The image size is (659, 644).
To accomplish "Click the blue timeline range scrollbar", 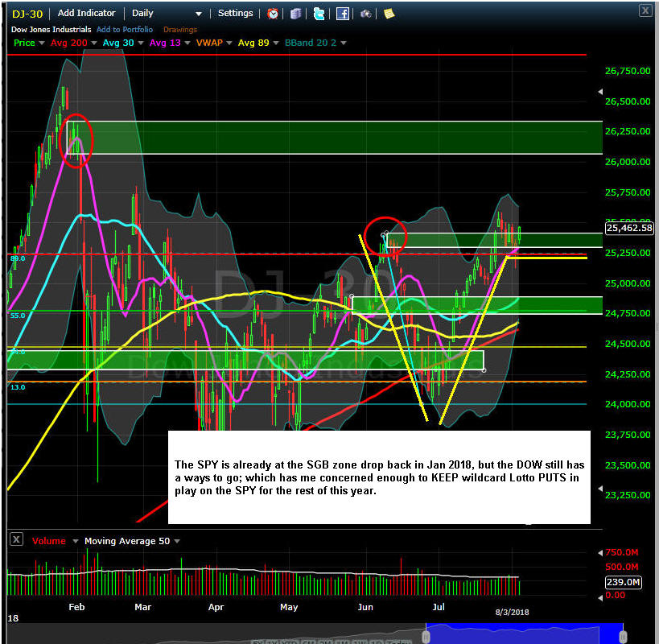I will click(x=525, y=635).
